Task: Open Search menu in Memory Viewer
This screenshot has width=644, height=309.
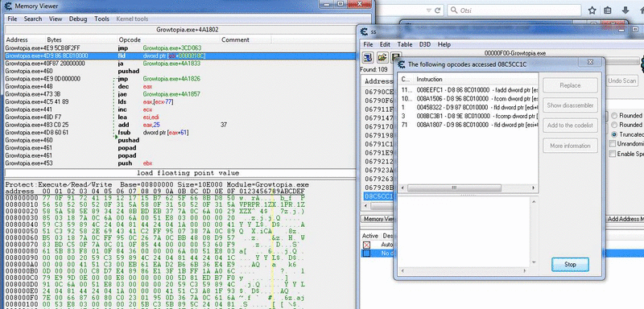Action: coord(33,19)
